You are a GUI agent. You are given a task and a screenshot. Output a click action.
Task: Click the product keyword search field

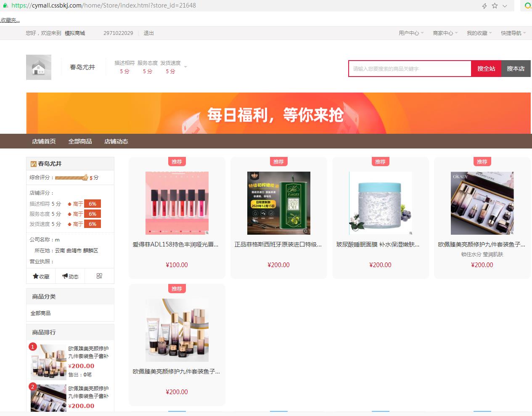point(410,69)
